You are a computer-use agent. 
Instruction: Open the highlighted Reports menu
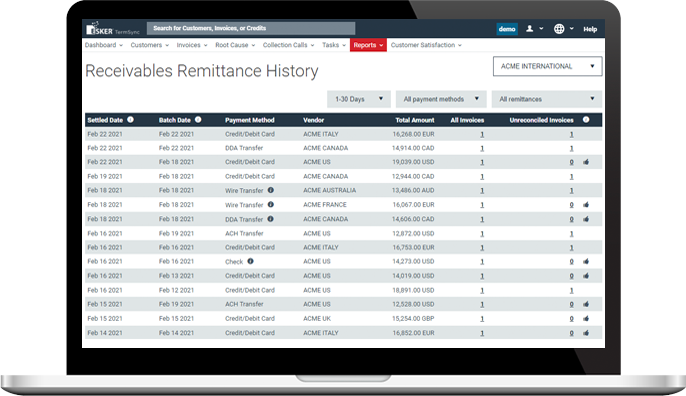pos(368,45)
